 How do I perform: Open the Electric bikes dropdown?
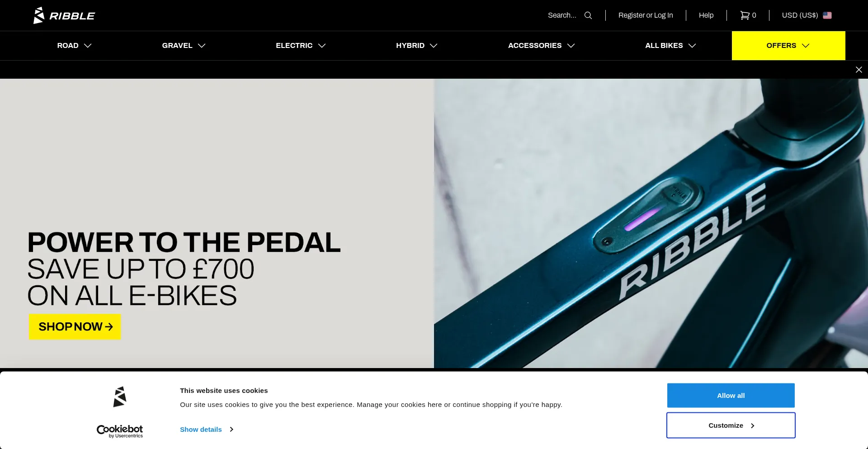(301, 46)
